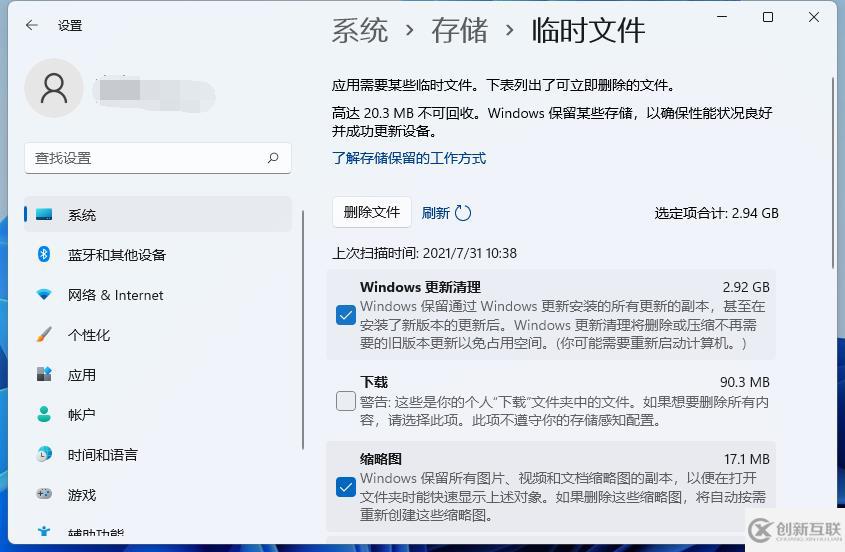
Task: Open 了解存储保留的工作方式 link
Action: tap(409, 158)
